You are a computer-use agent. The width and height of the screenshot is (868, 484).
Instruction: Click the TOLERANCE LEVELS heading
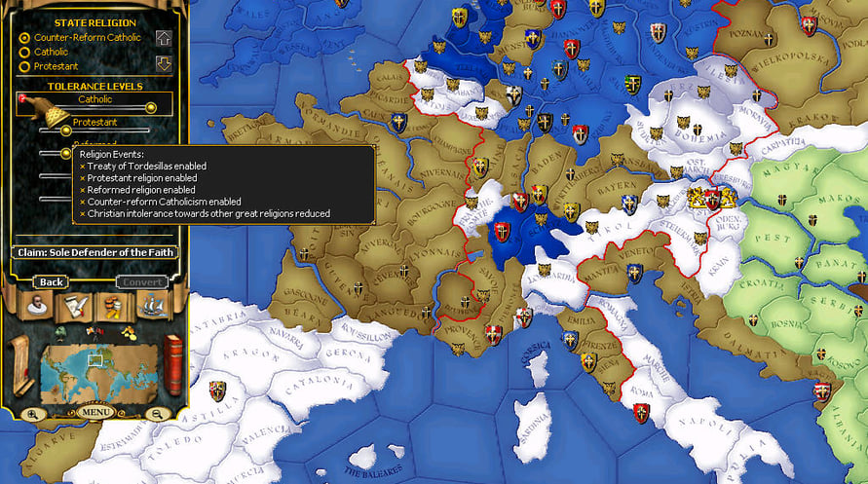tap(95, 87)
